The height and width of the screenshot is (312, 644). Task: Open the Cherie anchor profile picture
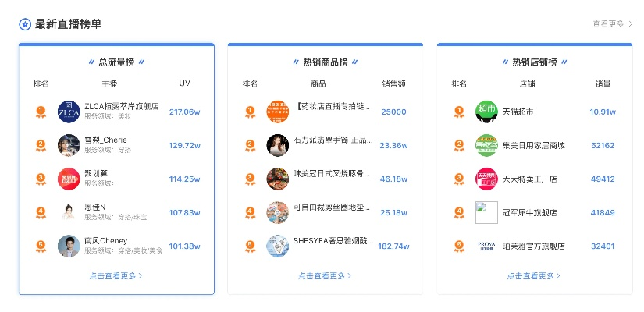(69, 145)
